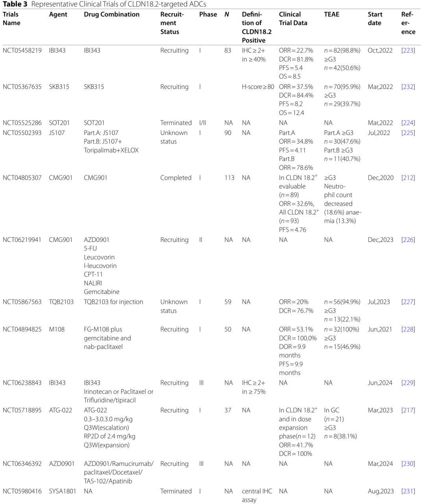Follow reference link 212
The image size is (425, 504).
point(408,178)
